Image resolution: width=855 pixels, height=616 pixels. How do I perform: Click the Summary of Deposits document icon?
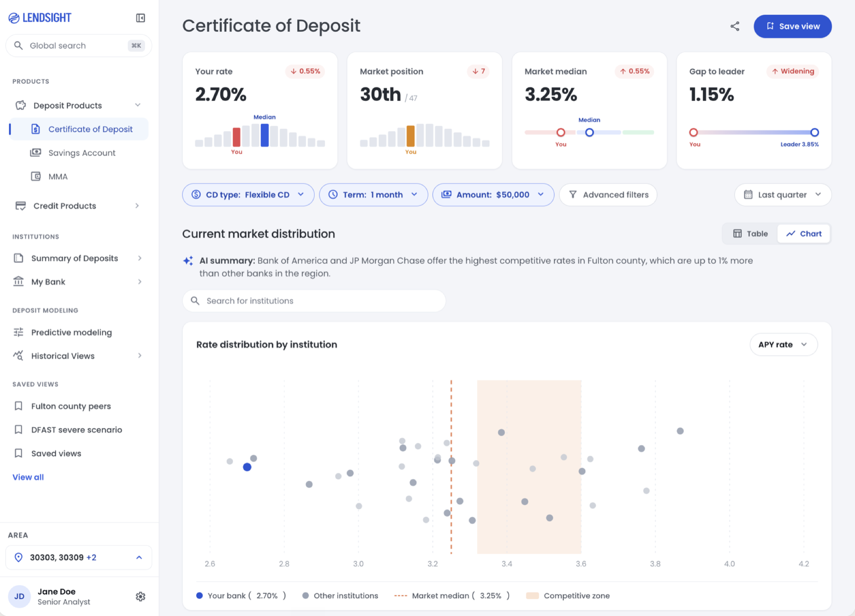18,258
